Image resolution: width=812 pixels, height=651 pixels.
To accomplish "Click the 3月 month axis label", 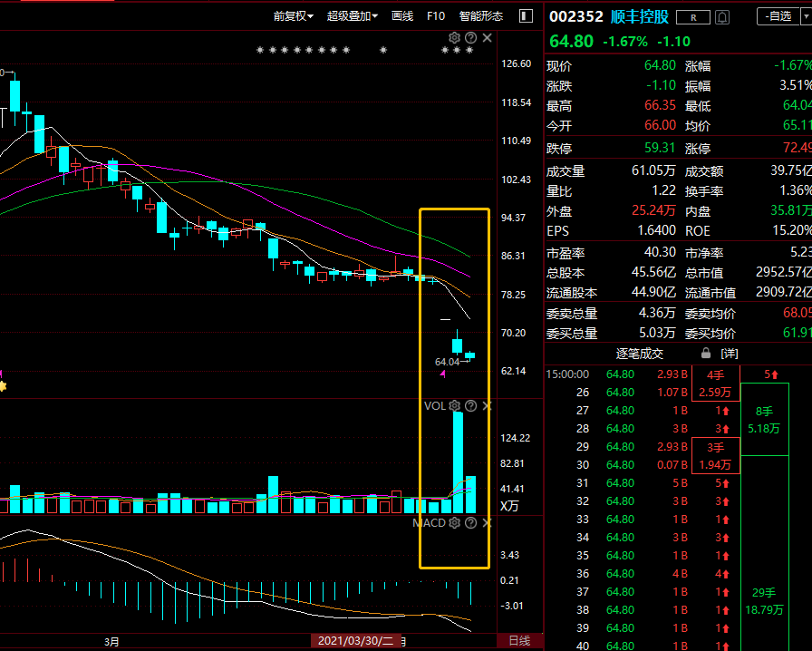I will tap(111, 642).
